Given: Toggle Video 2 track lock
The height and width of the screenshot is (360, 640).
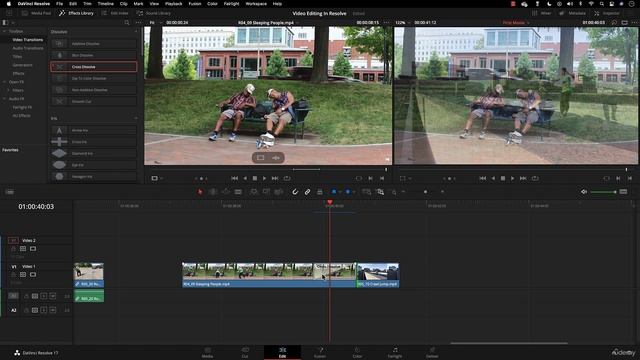Looking at the screenshot, I should click(x=13, y=249).
